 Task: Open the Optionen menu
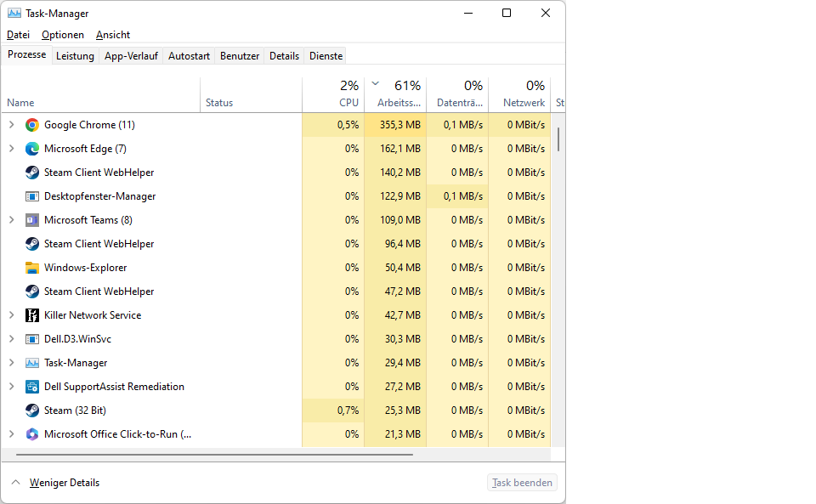coord(63,35)
